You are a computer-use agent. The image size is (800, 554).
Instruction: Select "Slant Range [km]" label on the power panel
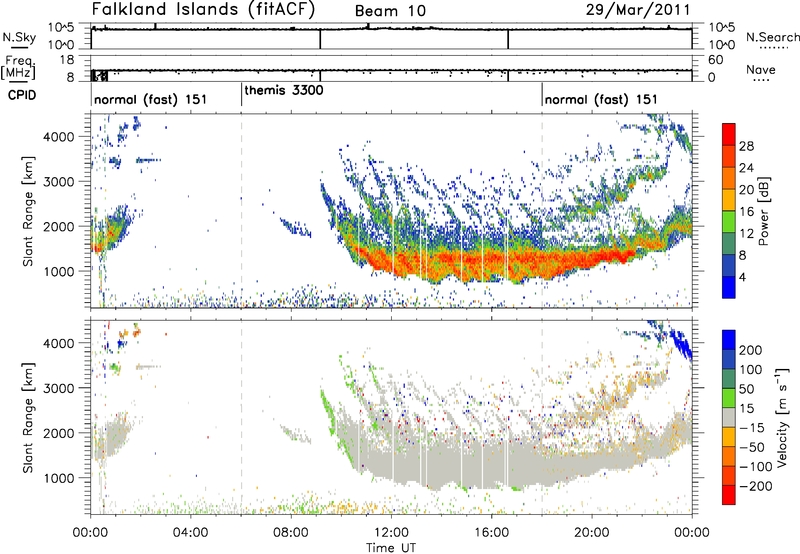click(28, 211)
